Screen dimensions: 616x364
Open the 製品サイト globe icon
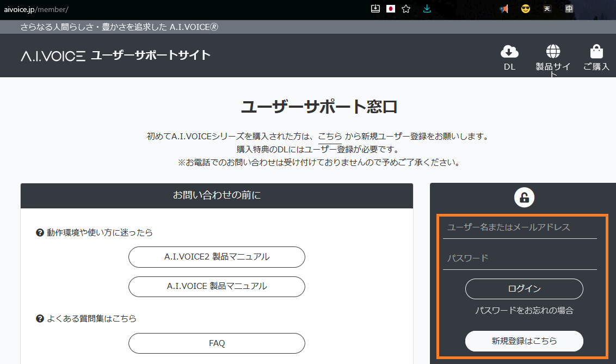[x=553, y=52]
